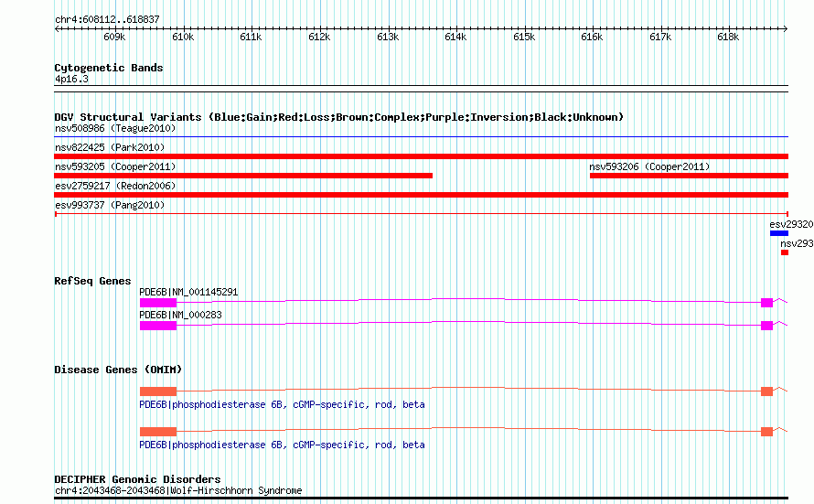
Task: Click the small red nsv293 loss block
Action: pyautogui.click(x=785, y=252)
